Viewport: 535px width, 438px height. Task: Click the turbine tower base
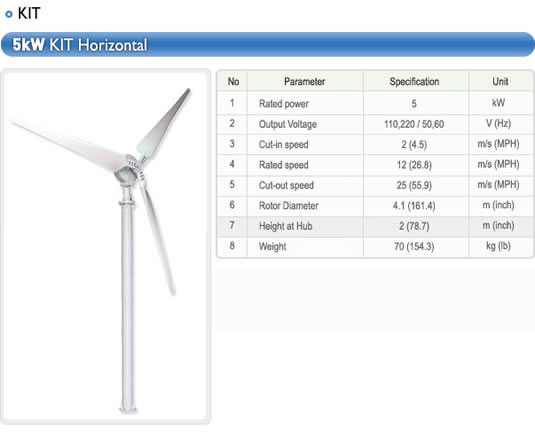pyautogui.click(x=128, y=409)
